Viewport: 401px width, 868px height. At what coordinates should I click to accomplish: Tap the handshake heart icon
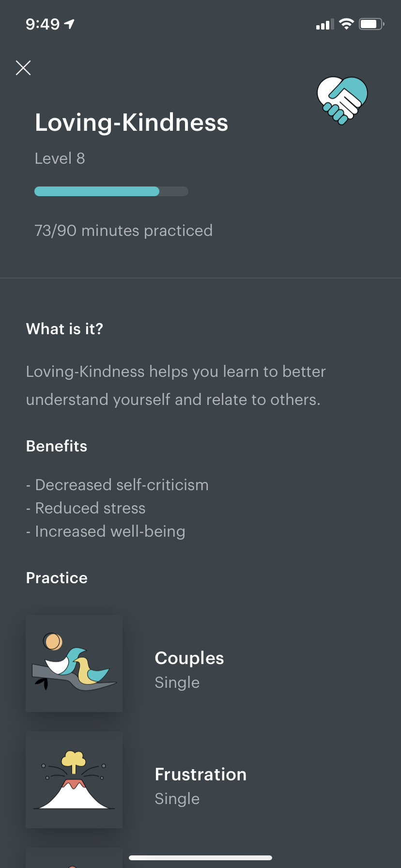point(342,100)
